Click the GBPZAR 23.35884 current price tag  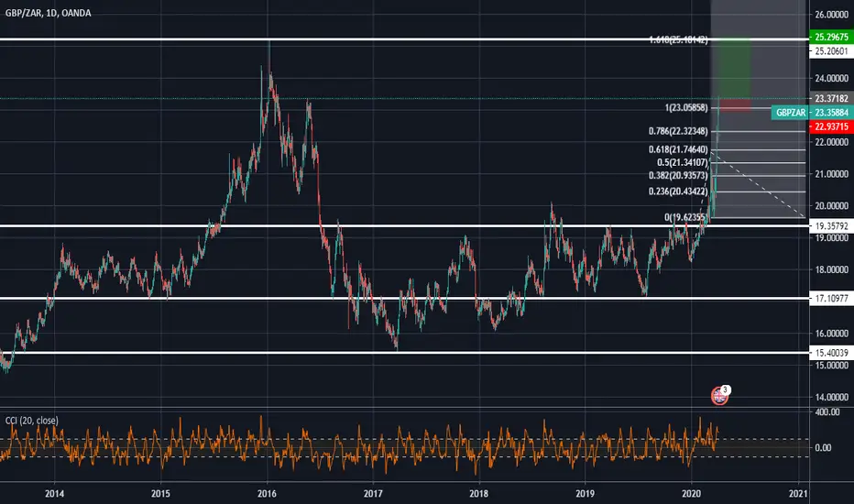point(812,113)
